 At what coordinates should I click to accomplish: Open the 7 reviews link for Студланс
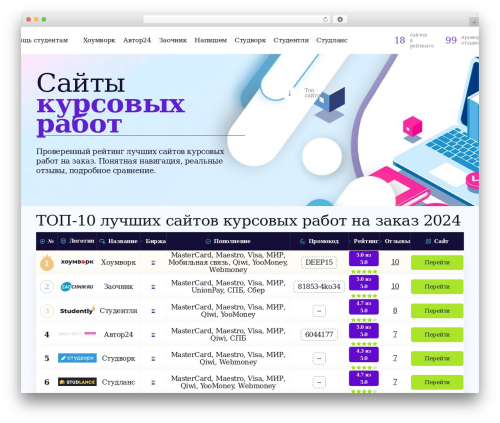395,382
